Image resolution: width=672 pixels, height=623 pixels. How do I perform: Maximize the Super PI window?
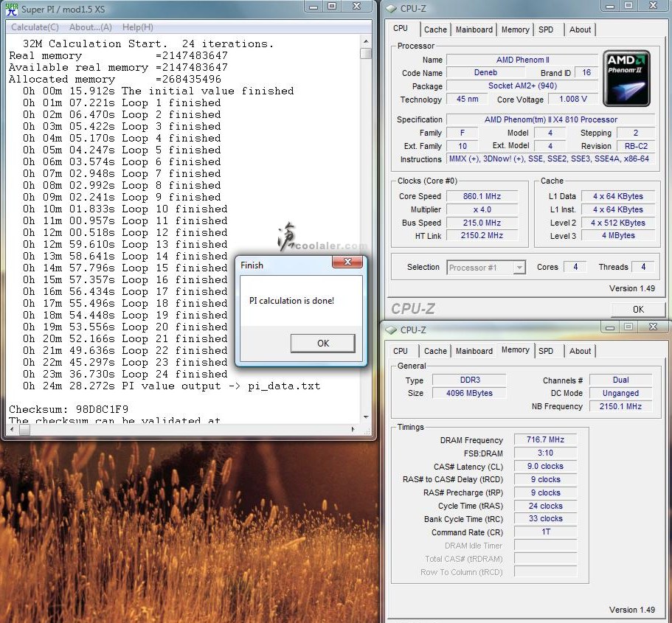coord(332,7)
